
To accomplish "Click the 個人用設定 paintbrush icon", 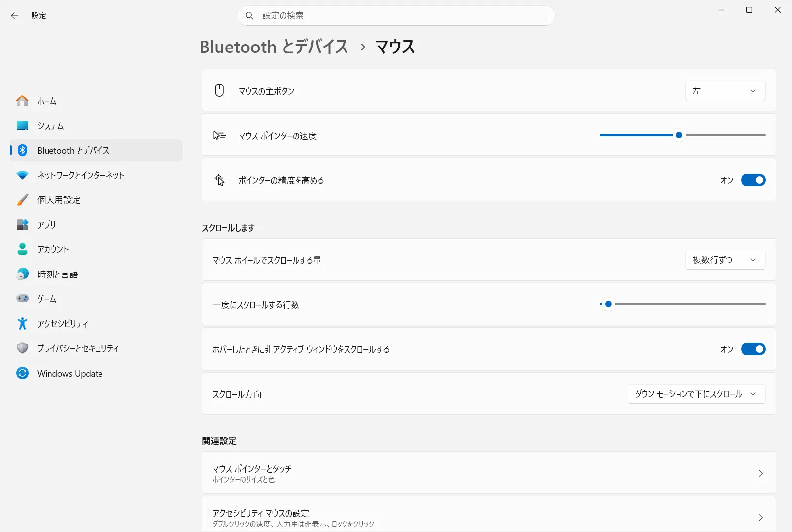I will click(x=22, y=200).
